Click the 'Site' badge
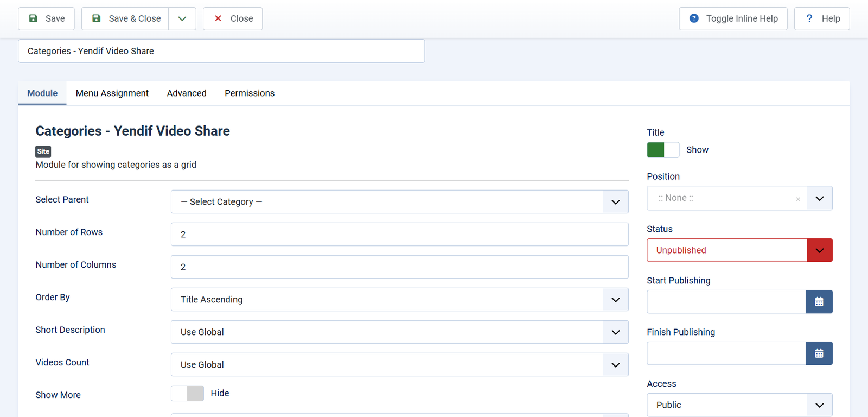Image resolution: width=868 pixels, height=417 pixels. click(43, 151)
